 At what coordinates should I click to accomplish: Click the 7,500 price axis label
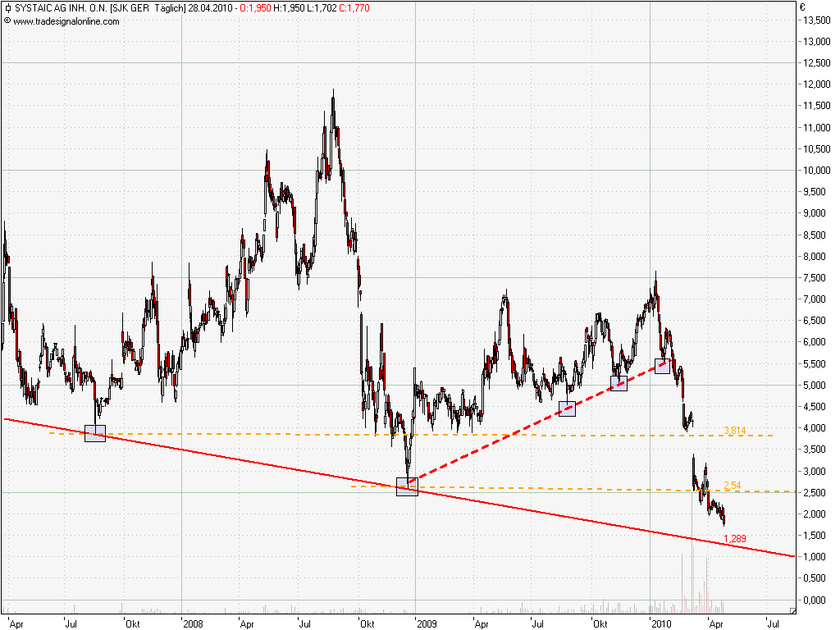click(x=815, y=277)
